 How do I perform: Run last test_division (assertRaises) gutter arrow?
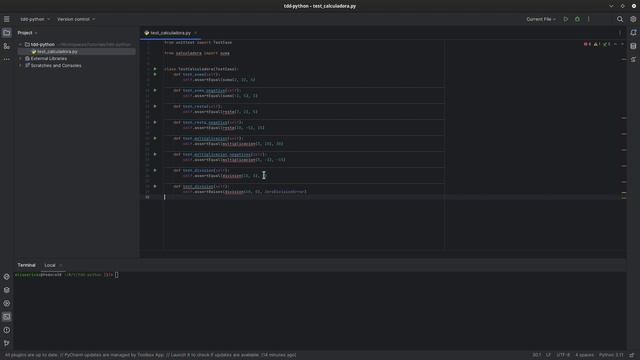pos(155,186)
